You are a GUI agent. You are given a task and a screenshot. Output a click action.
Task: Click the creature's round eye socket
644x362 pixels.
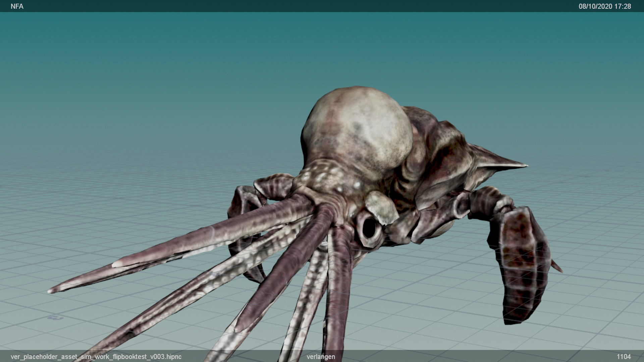pyautogui.click(x=369, y=229)
